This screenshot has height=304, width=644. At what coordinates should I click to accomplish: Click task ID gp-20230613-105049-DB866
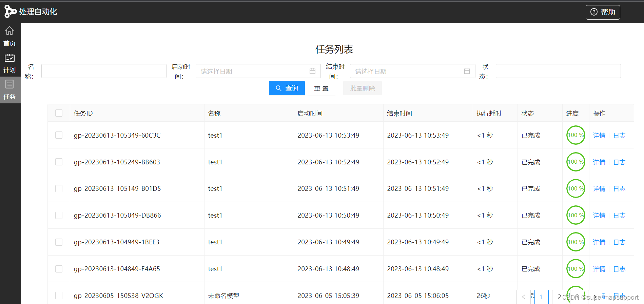pos(117,215)
